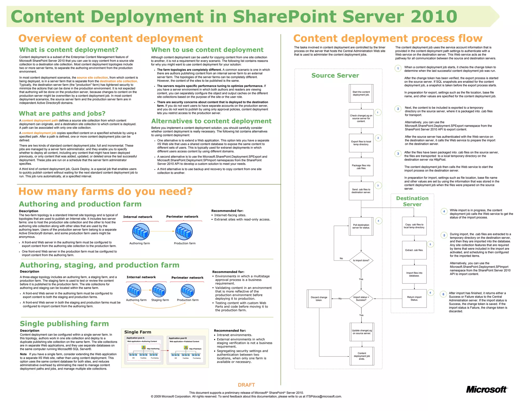Click the 'Discard change token' box
The image size is (532, 411).
click(x=319, y=299)
